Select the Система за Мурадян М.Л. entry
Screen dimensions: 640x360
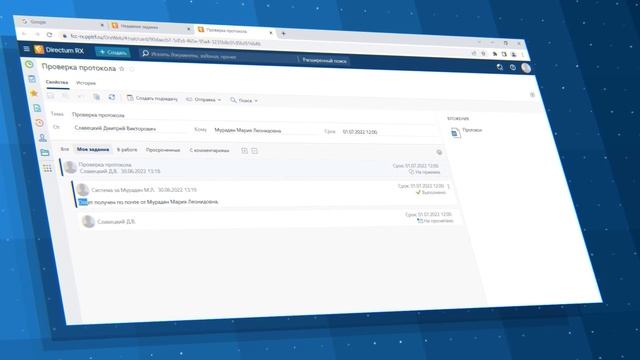(x=264, y=194)
